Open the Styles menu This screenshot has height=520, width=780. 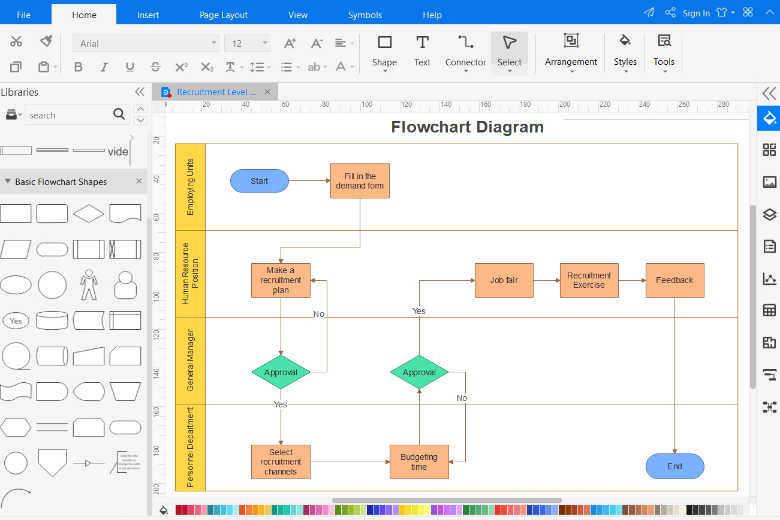[x=625, y=53]
